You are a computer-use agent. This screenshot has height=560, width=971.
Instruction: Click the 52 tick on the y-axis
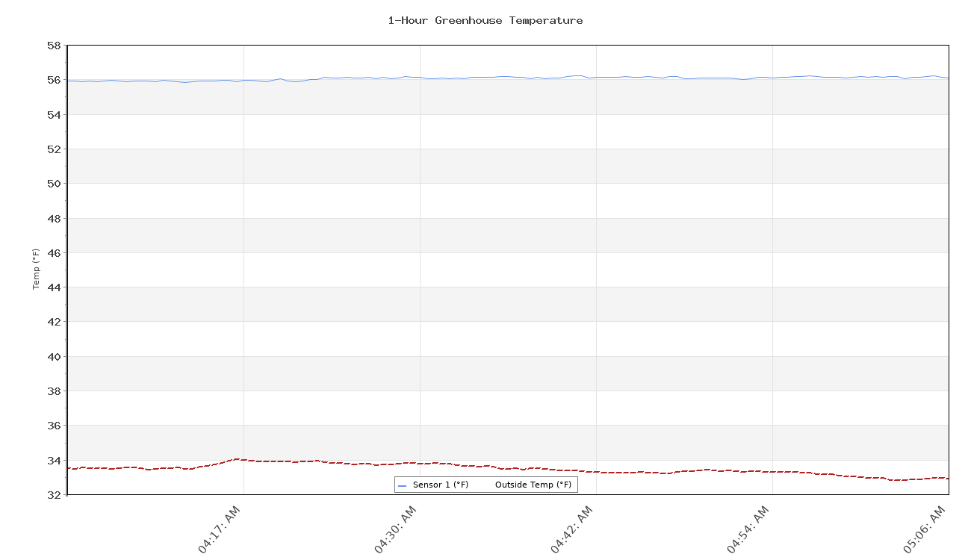click(x=53, y=149)
